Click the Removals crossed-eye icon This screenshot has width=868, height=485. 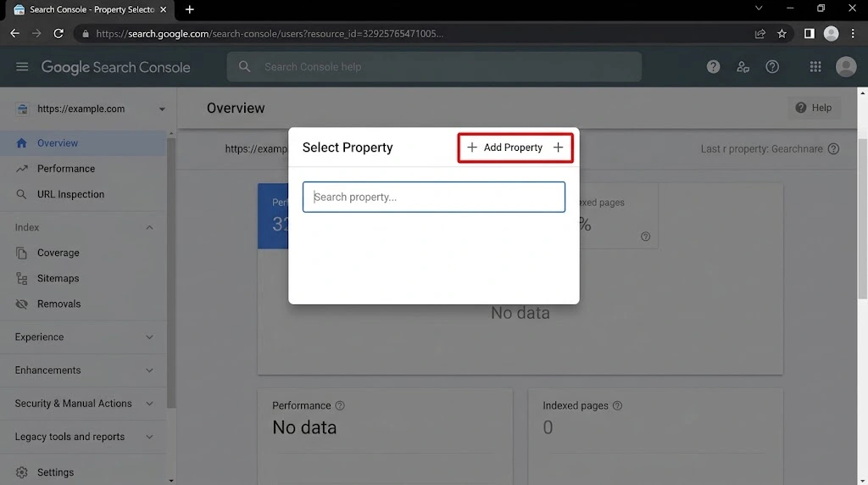click(21, 304)
